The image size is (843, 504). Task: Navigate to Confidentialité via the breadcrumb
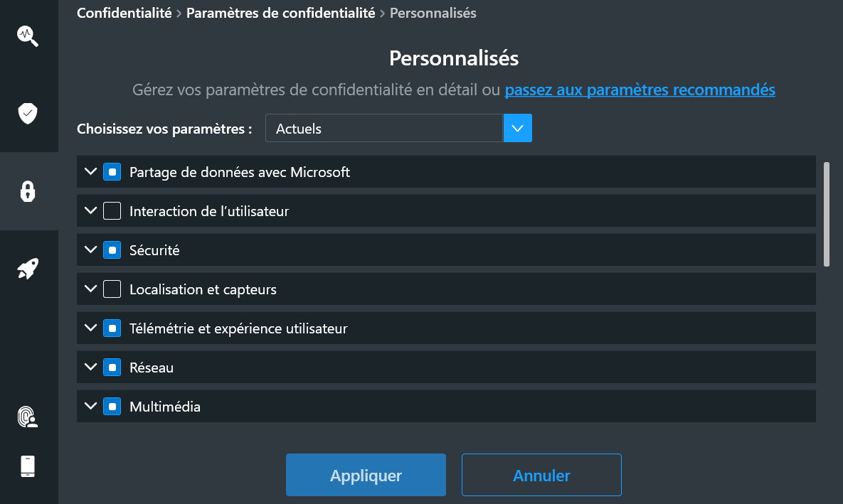point(124,13)
